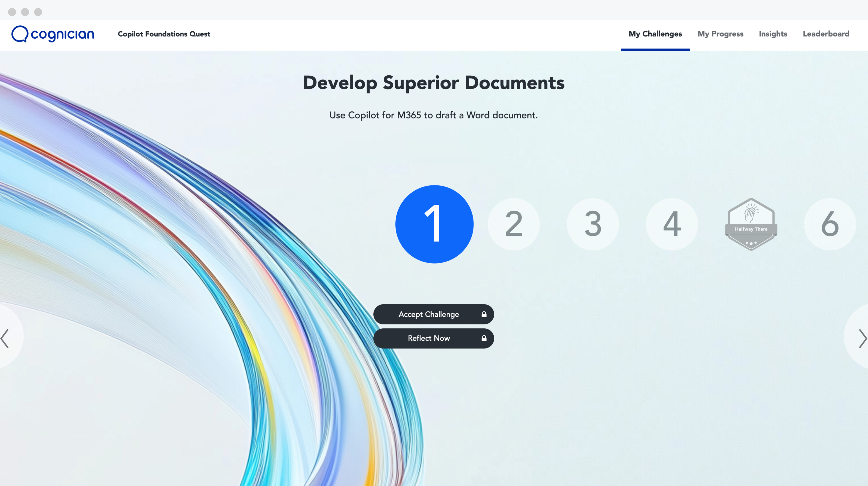This screenshot has width=868, height=486.
Task: Click lock icon on Accept Challenge
Action: point(484,314)
